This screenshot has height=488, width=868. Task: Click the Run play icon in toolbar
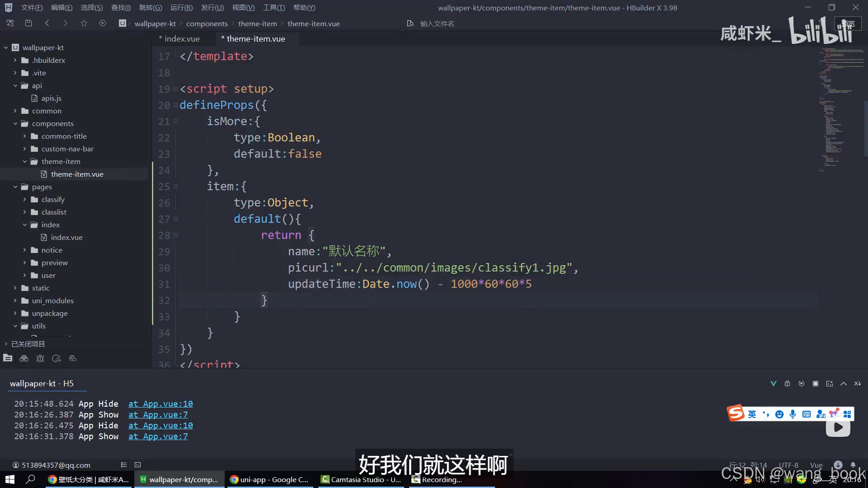(103, 23)
